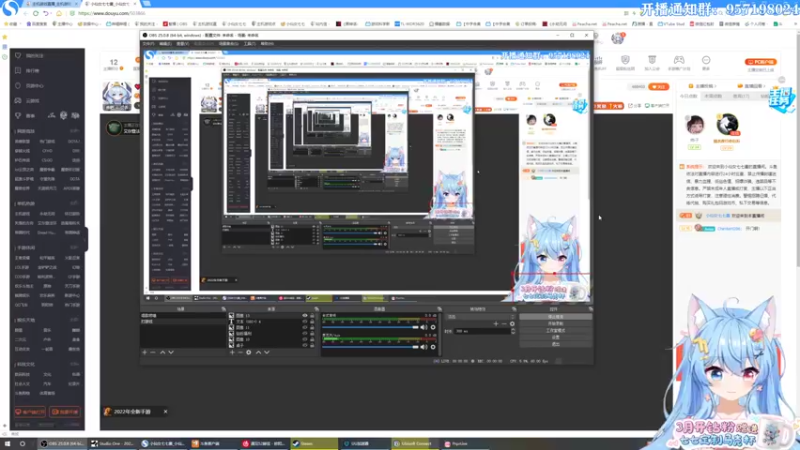Pop out the OBS Scenes dock
Screen dimensions: 800x450
click(223, 309)
